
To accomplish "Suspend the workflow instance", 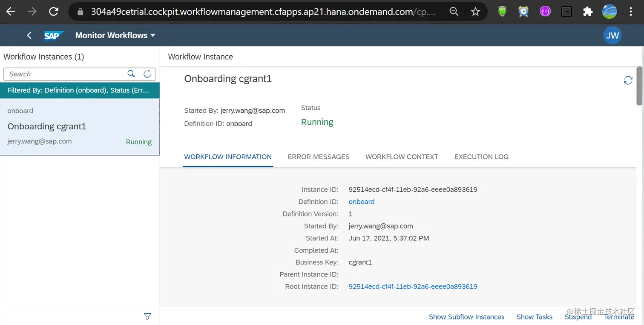I will click(x=578, y=316).
